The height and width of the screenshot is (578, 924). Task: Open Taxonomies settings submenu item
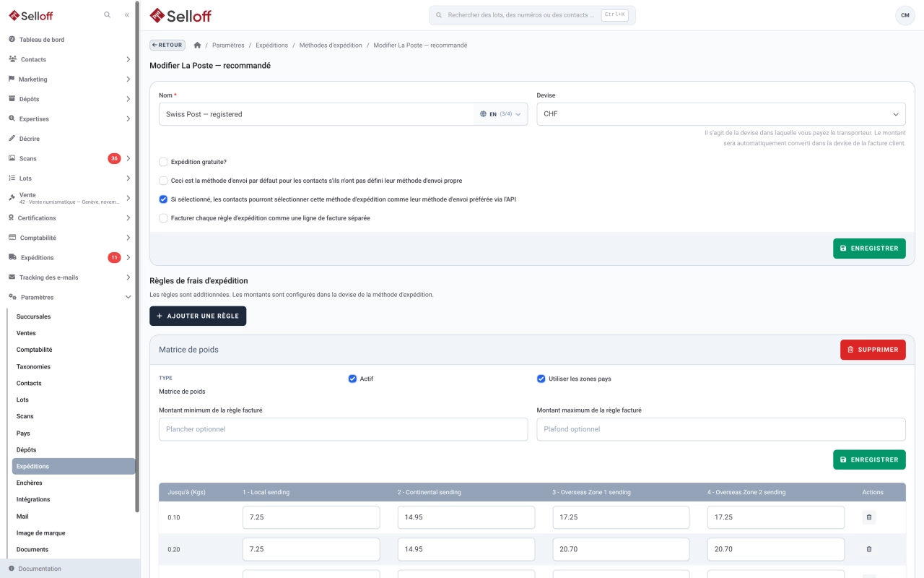[x=74, y=366]
